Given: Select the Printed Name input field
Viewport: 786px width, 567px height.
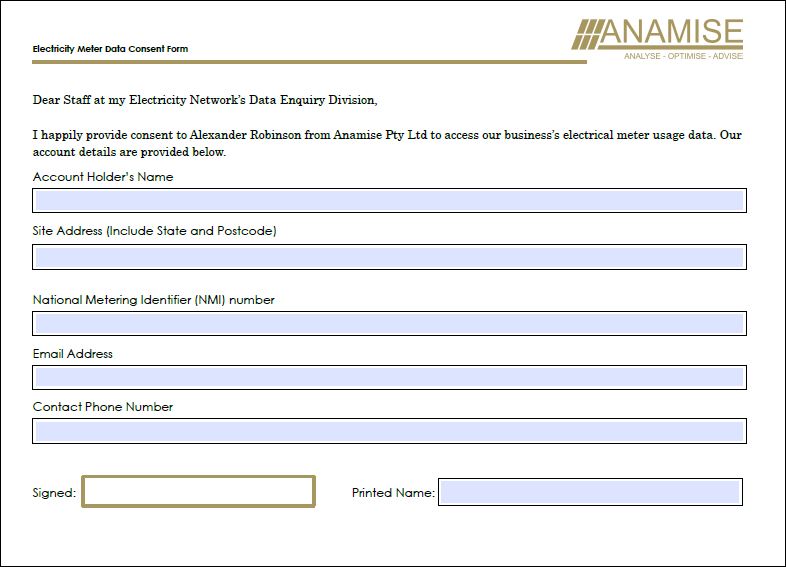Looking at the screenshot, I should 591,492.
